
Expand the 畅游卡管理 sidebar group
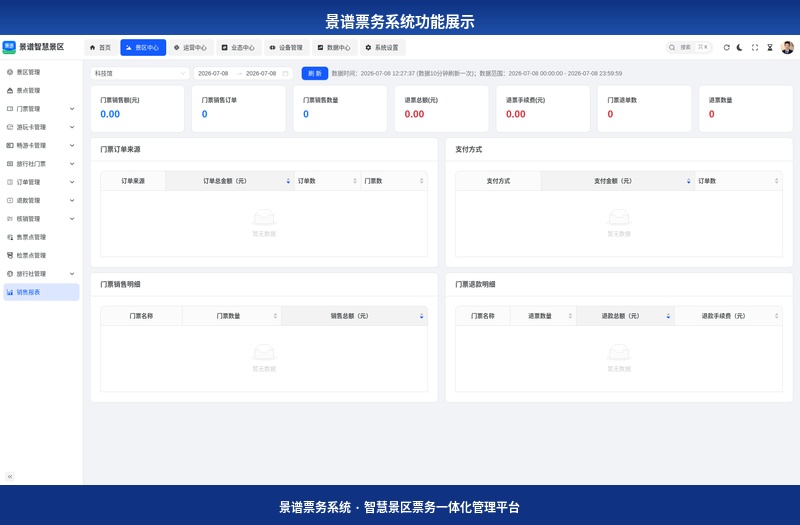41,145
